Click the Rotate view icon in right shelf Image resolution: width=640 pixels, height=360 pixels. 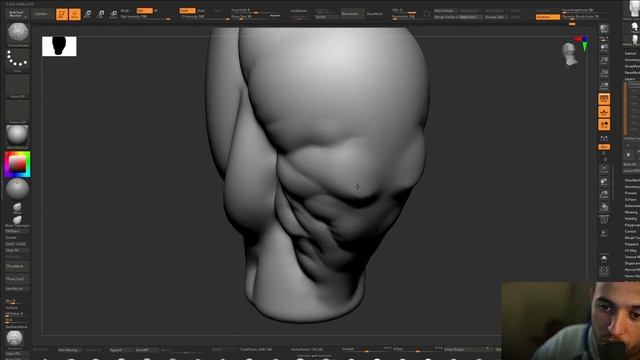604,207
